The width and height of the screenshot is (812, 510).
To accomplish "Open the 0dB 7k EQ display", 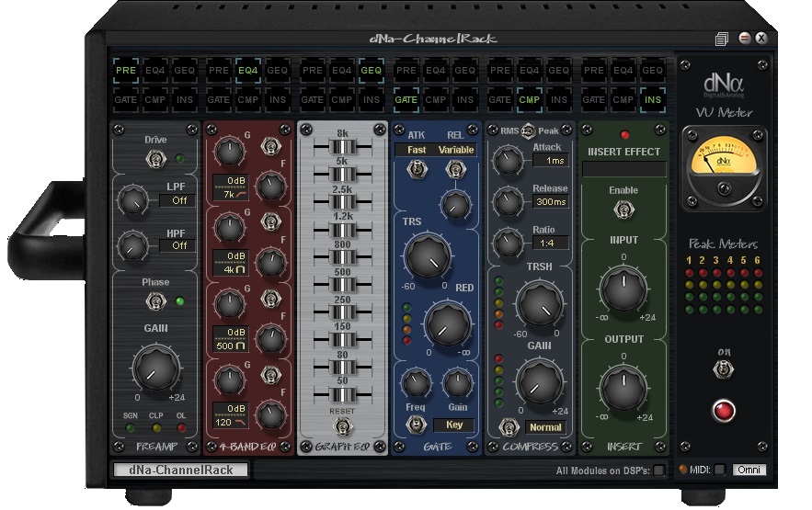I will coord(231,187).
